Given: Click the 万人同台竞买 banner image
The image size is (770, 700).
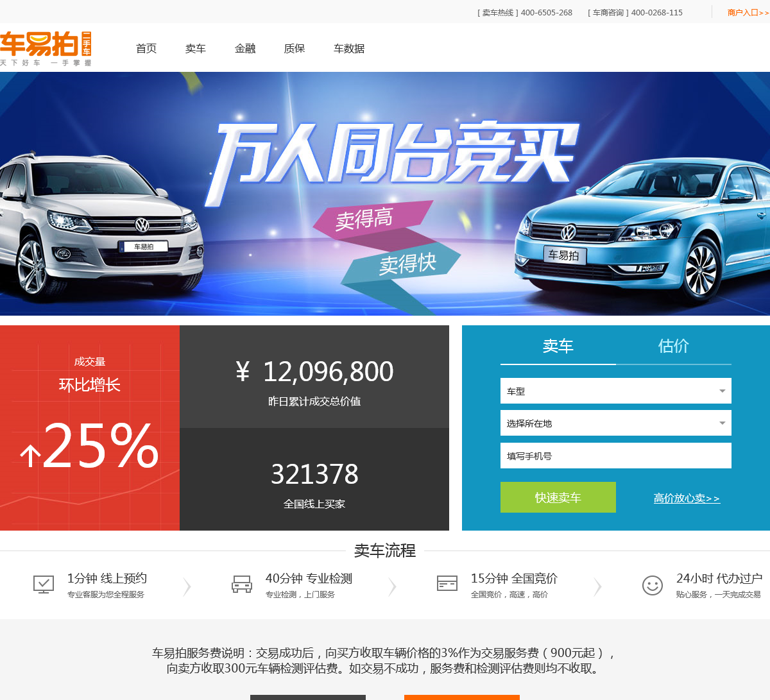Looking at the screenshot, I should point(385,194).
